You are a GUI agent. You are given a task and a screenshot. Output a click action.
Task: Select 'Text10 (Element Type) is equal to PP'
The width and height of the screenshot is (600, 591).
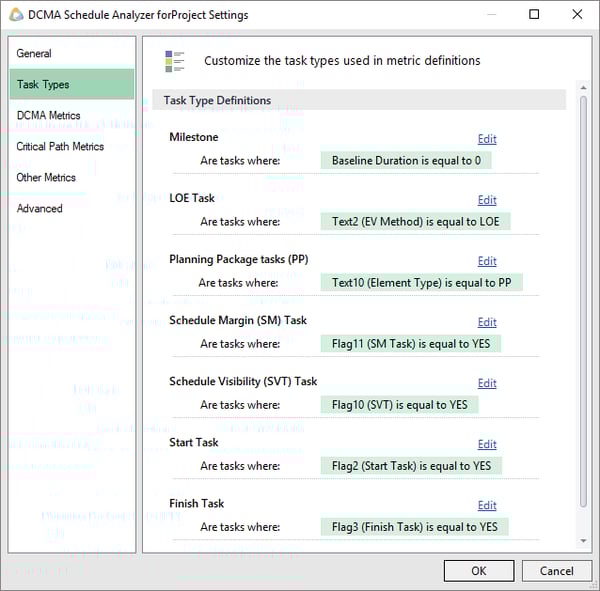[422, 282]
